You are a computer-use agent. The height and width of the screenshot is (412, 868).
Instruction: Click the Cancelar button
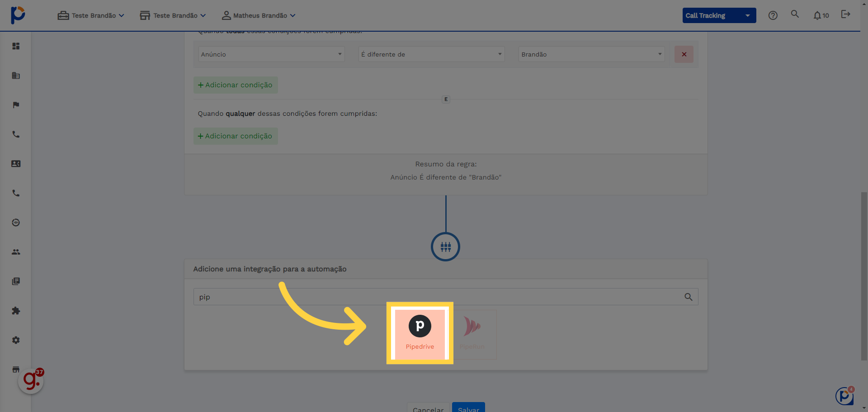[x=428, y=407]
